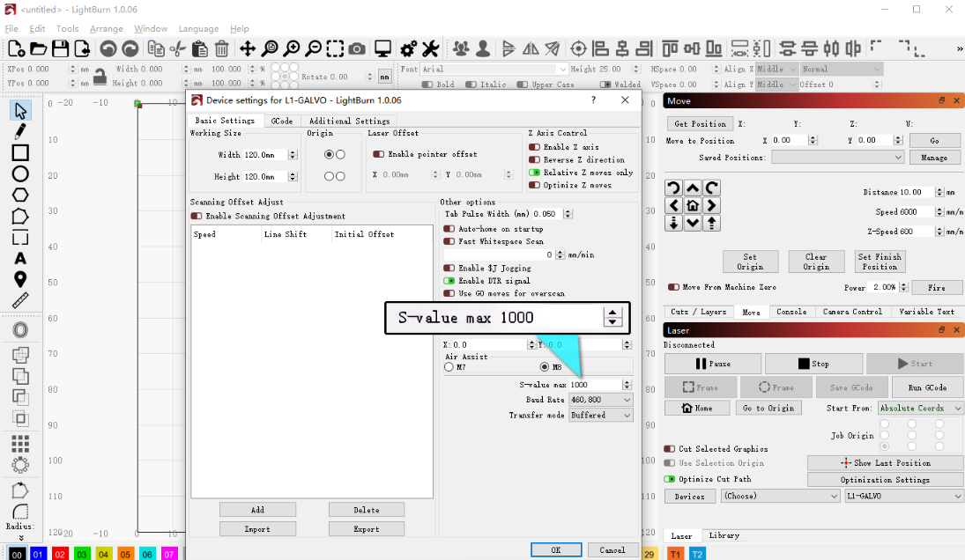Open the Font dropdown showing Arial

[494, 69]
